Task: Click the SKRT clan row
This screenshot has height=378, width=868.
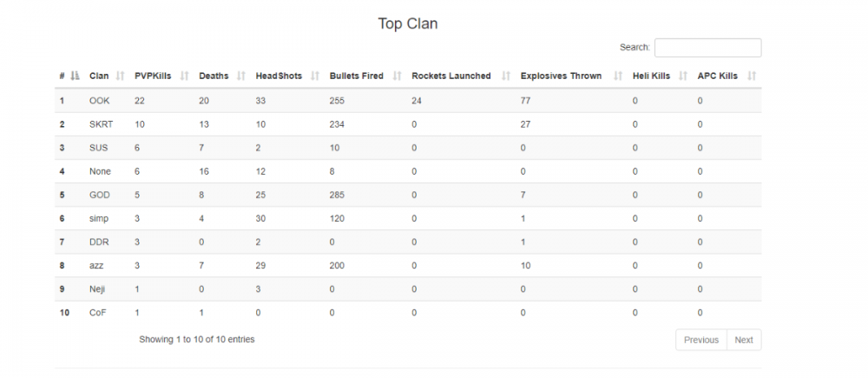Action: [101, 124]
